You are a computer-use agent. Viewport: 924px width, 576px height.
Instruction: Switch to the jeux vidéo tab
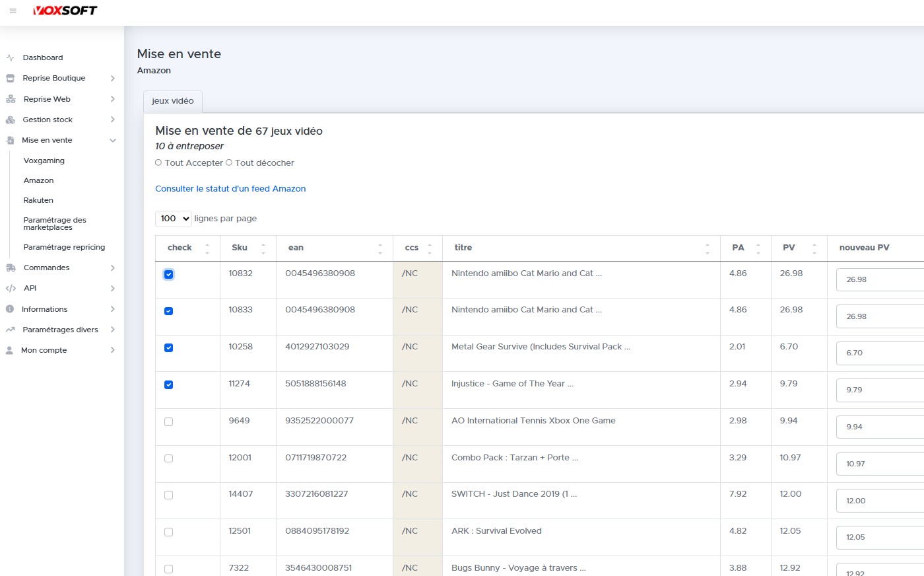(x=173, y=101)
